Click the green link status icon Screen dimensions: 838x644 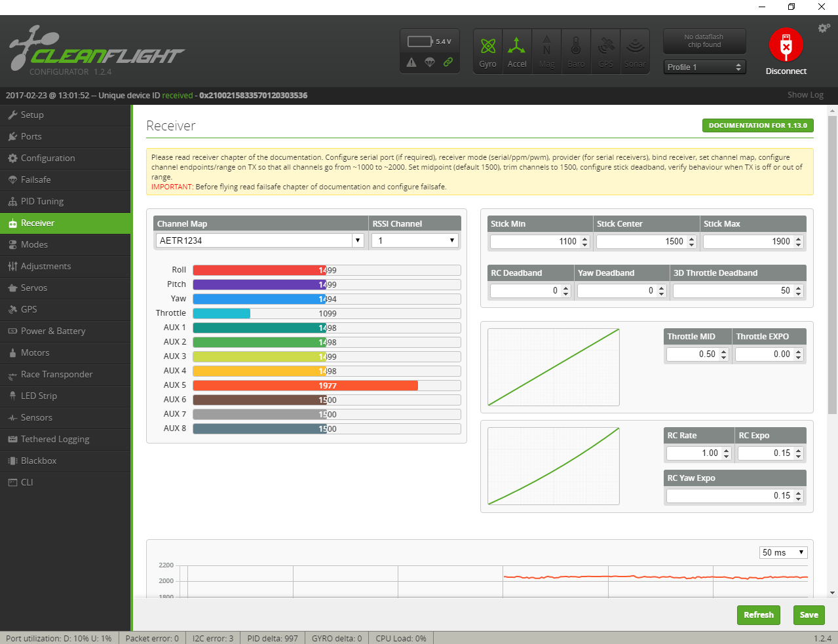pos(448,62)
